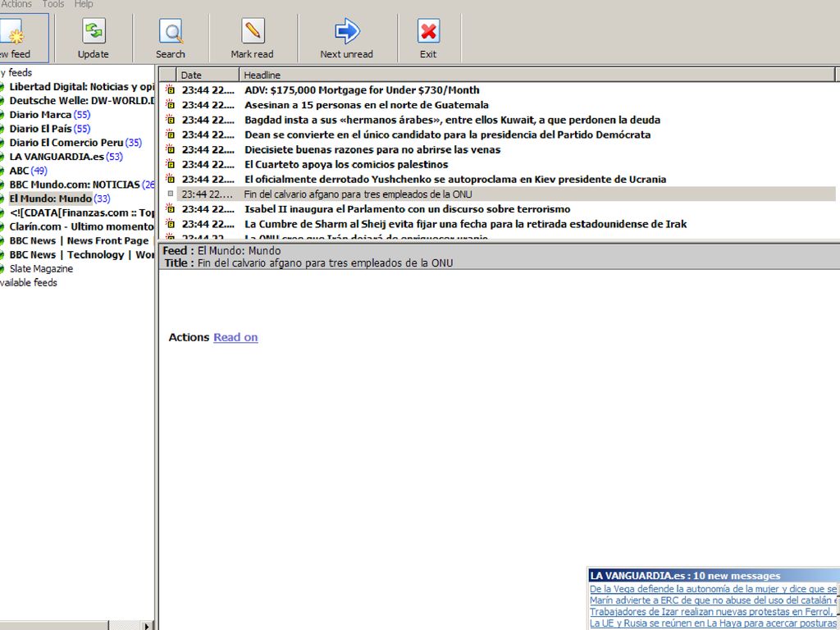
Task: Click the New feed toolbar icon
Action: pyautogui.click(x=13, y=32)
